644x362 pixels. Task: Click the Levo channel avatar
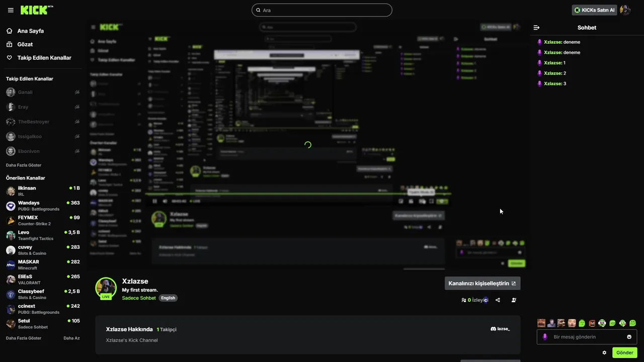point(11,235)
